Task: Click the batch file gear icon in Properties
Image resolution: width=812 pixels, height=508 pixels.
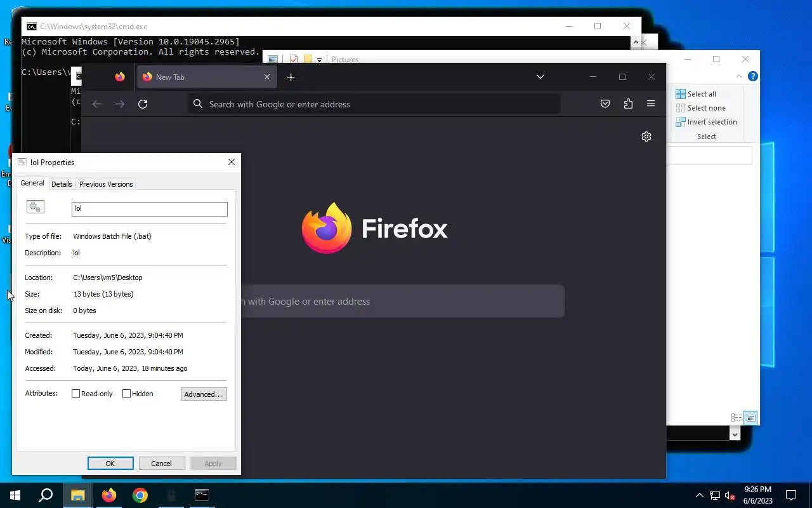Action: tap(36, 207)
